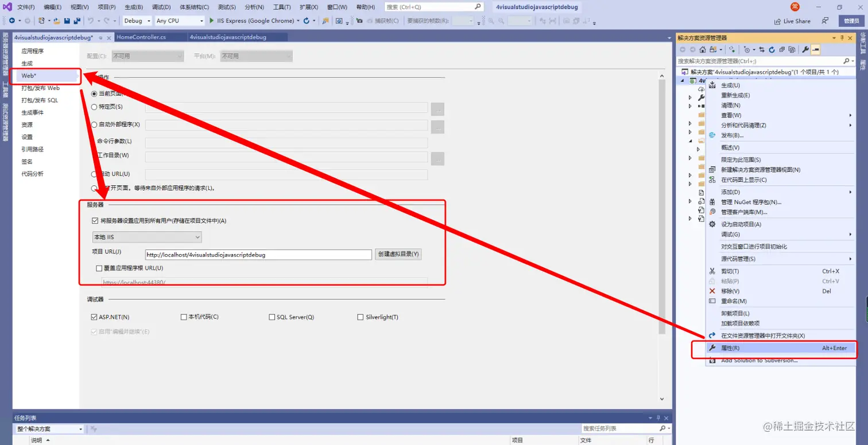The height and width of the screenshot is (445, 868).
Task: Click the search magnifier in the title bar
Action: 478,7
